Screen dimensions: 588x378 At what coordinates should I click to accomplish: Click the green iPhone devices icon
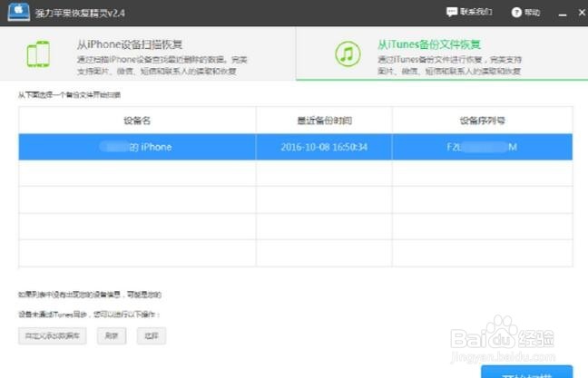pyautogui.click(x=38, y=54)
